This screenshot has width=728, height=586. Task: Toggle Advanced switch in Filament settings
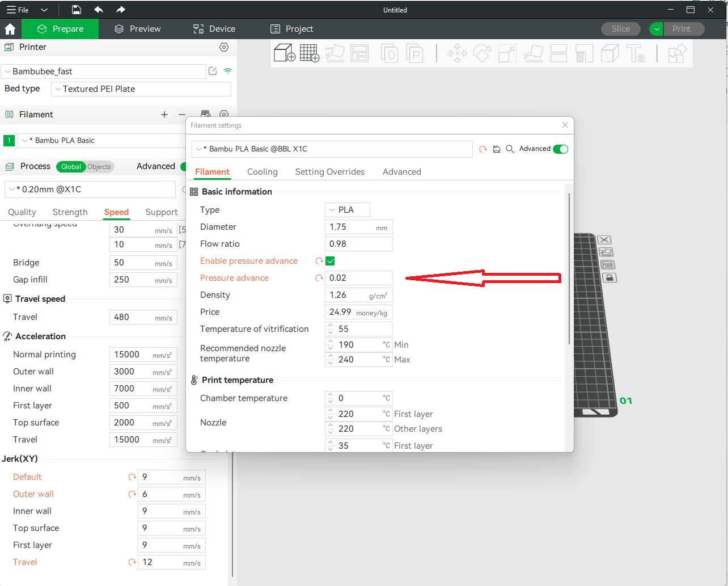coord(560,149)
